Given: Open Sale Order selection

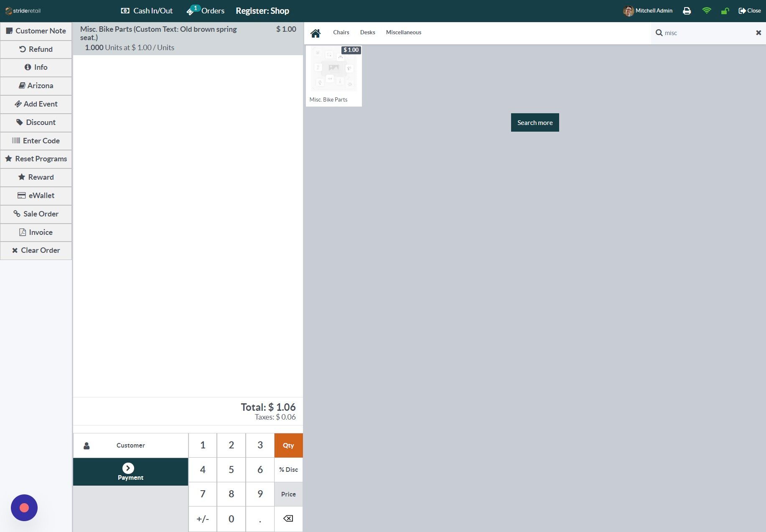Looking at the screenshot, I should tap(36, 214).
